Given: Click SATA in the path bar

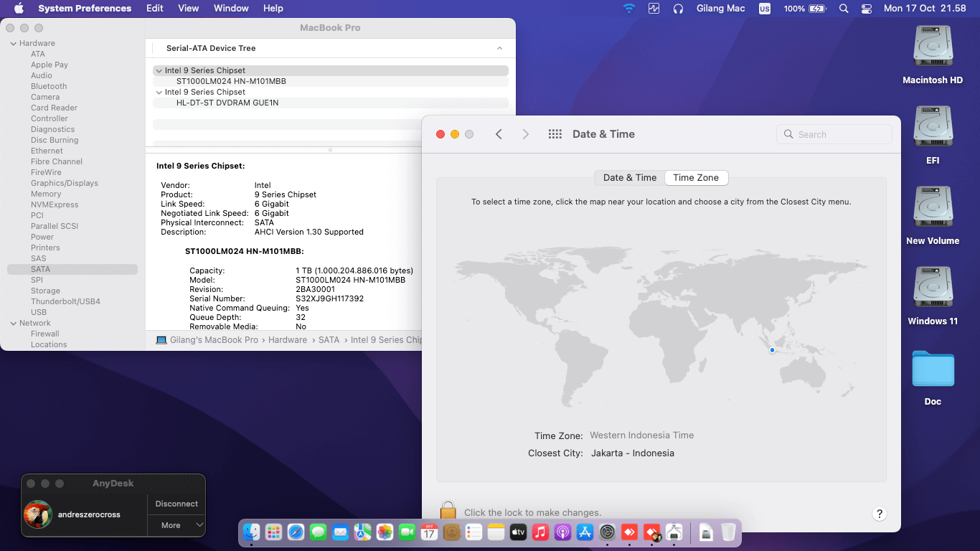Looking at the screenshot, I should click(329, 340).
